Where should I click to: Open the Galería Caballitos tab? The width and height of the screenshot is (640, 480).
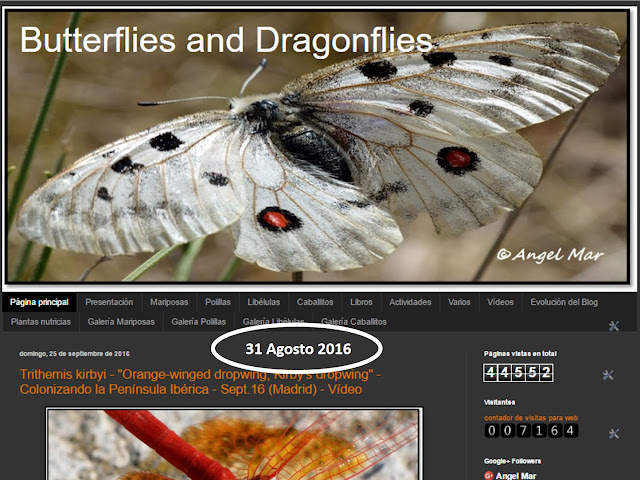353,322
